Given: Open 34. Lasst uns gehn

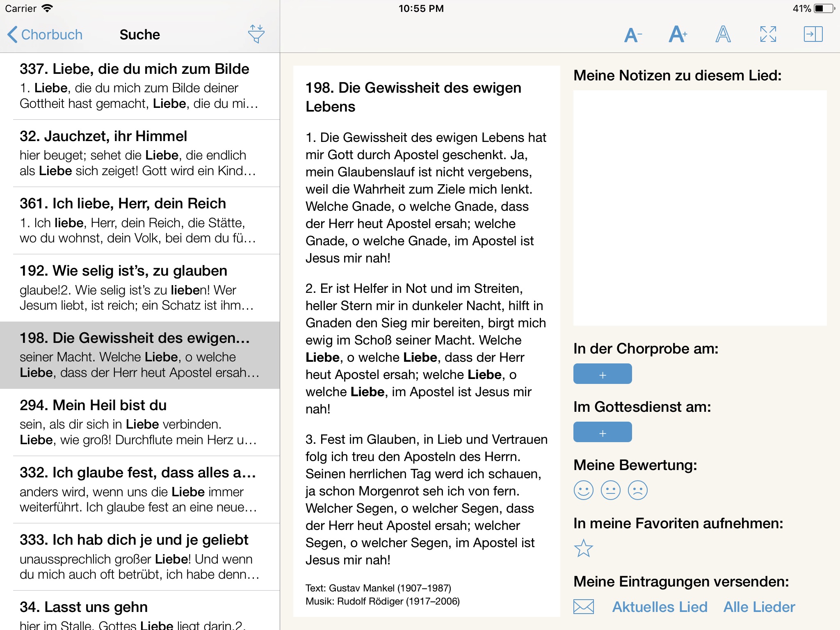Looking at the screenshot, I should point(140,611).
